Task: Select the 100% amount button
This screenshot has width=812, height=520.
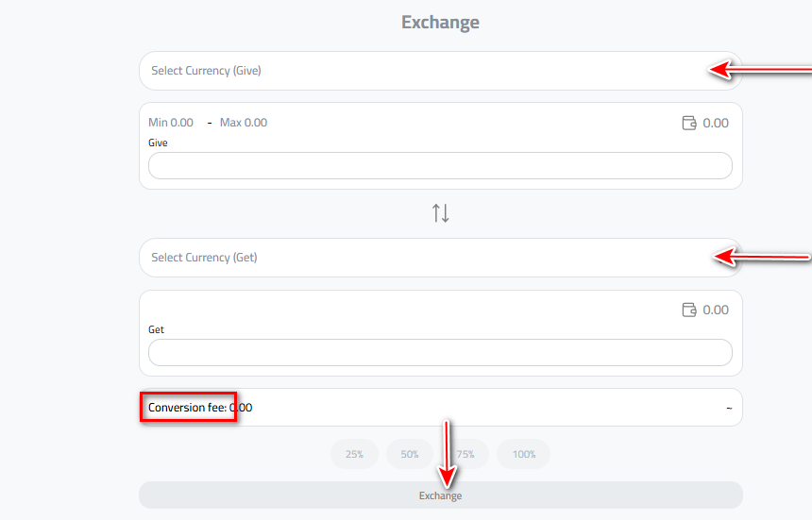Action: (524, 454)
